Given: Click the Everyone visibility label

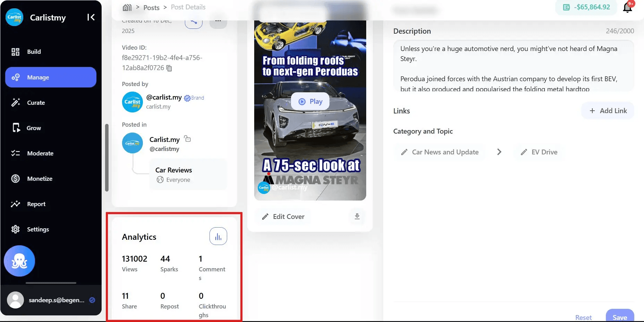Looking at the screenshot, I should (x=178, y=180).
